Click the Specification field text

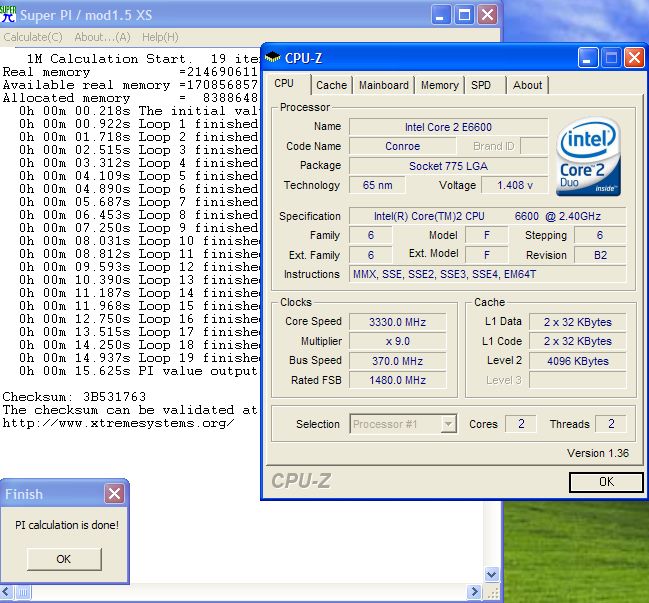click(x=488, y=216)
